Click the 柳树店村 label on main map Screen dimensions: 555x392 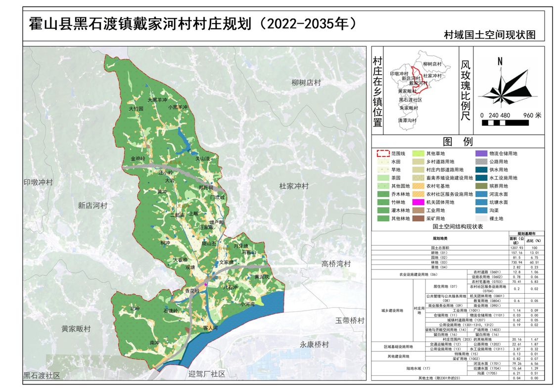click(x=306, y=83)
